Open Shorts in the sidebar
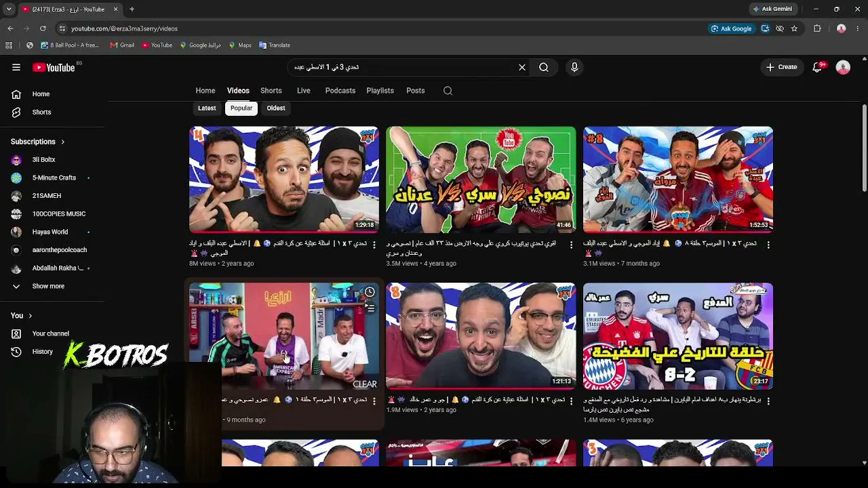Screen dimensions: 868x488 click(53, 113)
